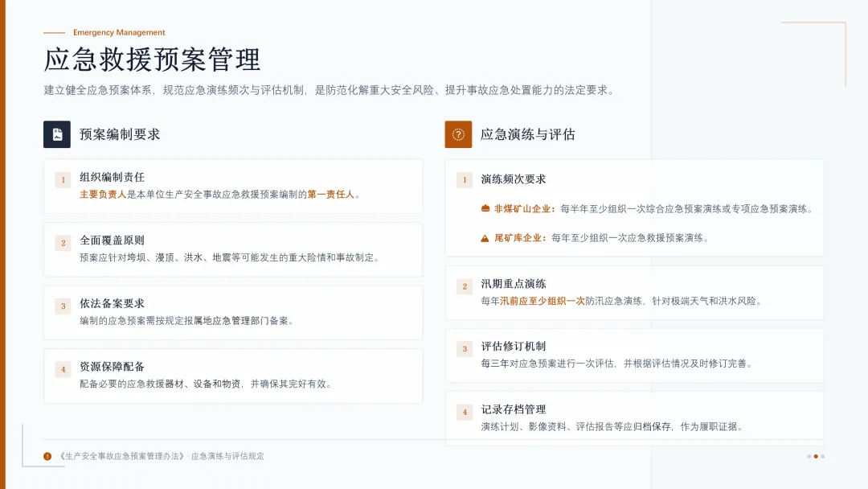Click number badge 3 beside 依法备案要求
This screenshot has height=489, width=868.
tap(63, 306)
